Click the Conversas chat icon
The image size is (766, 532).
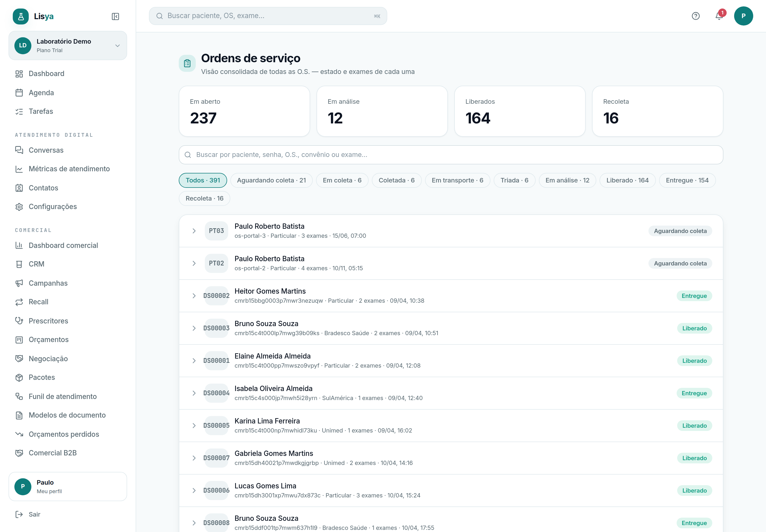point(19,150)
